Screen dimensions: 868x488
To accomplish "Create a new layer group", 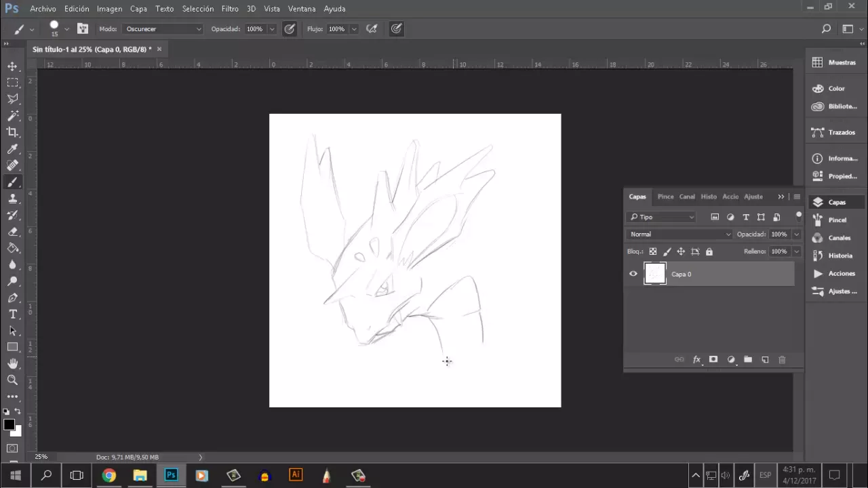I will click(x=748, y=360).
